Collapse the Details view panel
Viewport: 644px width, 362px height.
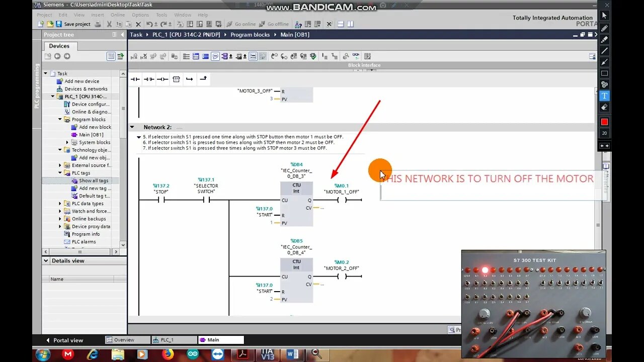point(46,261)
